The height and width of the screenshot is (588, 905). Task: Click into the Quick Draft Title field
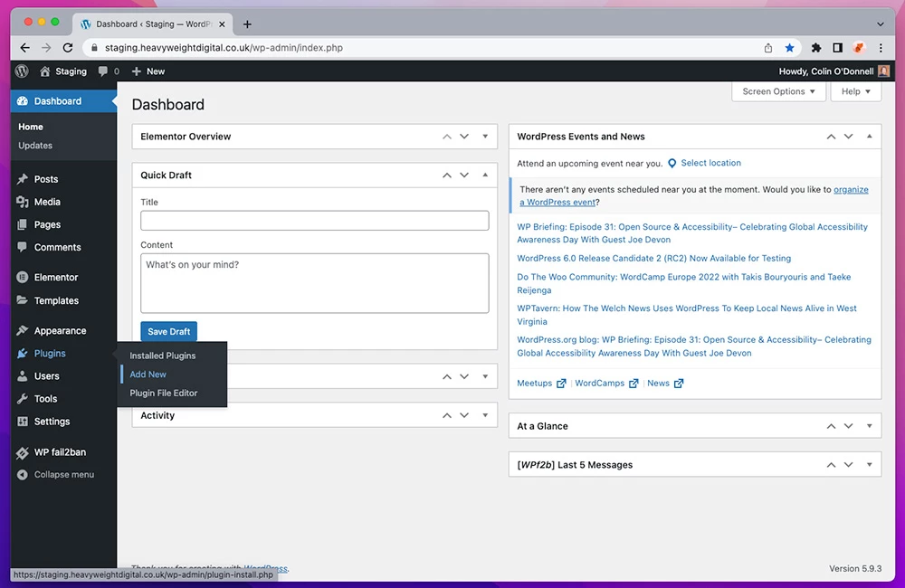[x=315, y=221]
